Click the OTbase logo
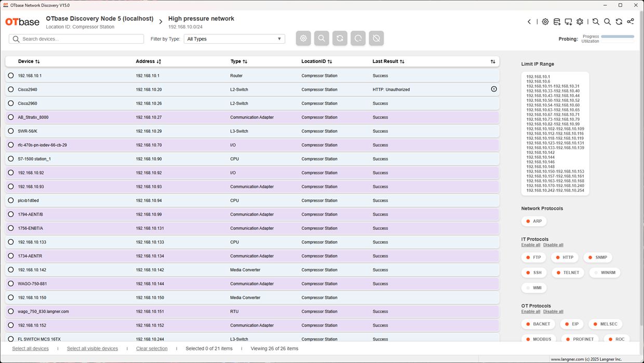The image size is (644, 363). tap(22, 22)
